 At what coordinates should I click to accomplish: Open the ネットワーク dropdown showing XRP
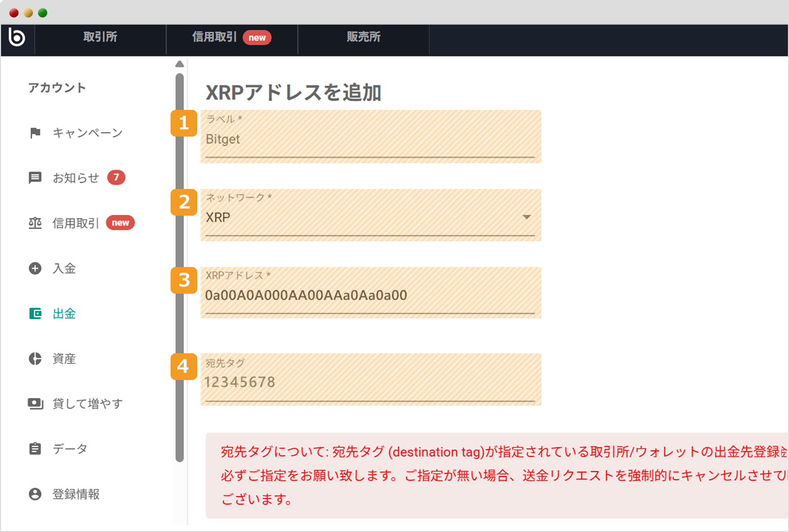[360, 217]
